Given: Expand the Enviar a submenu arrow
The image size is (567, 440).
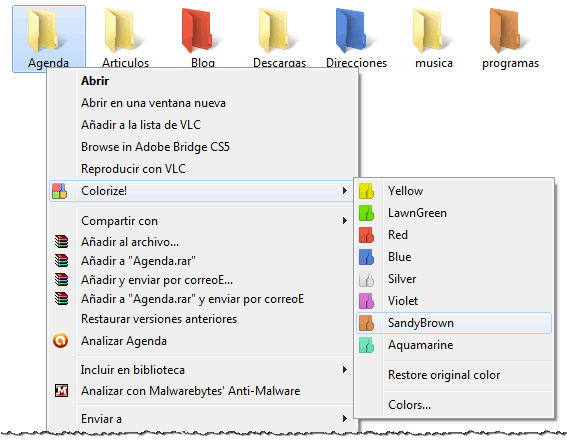Looking at the screenshot, I should coord(345,419).
